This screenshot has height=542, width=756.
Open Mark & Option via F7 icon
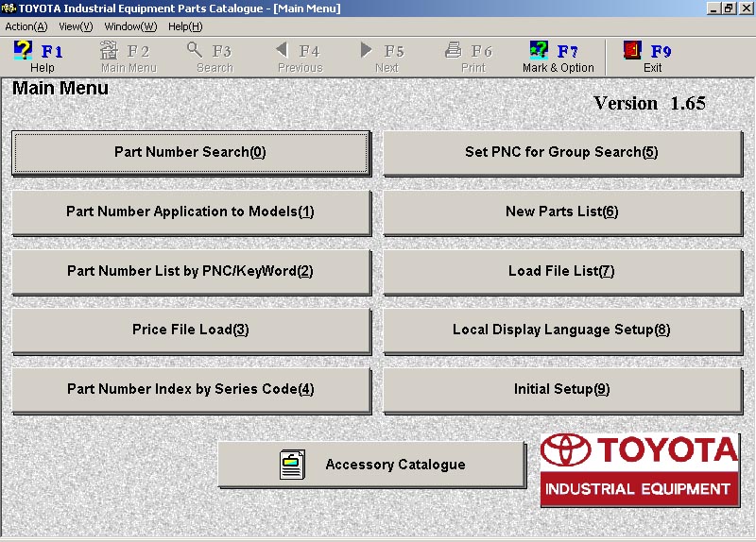[x=539, y=50]
